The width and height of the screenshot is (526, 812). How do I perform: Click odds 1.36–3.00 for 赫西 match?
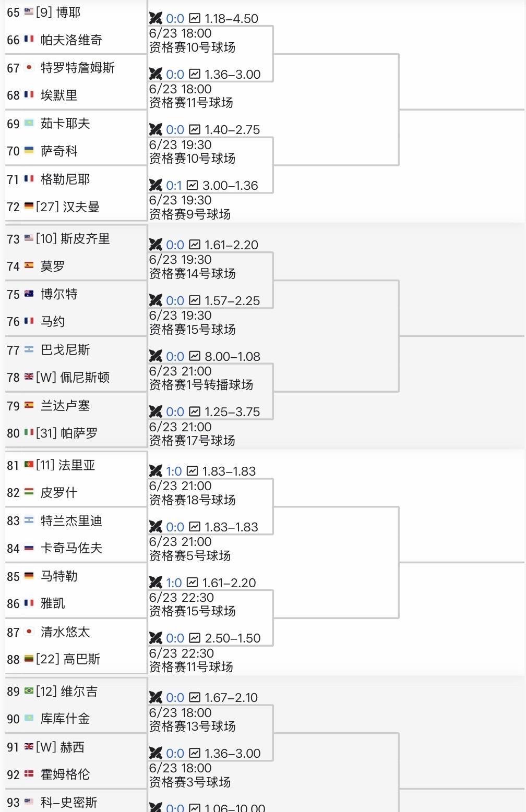[x=232, y=753]
